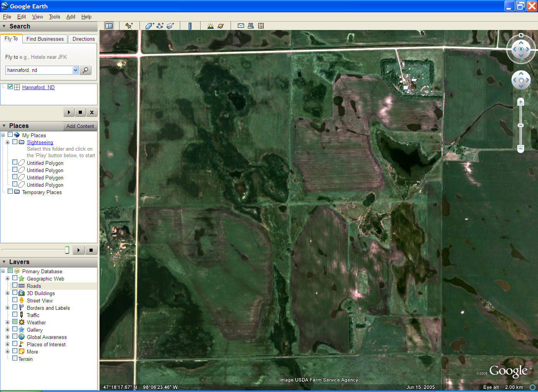
Task: Select the Add Path tool
Action: point(160,26)
